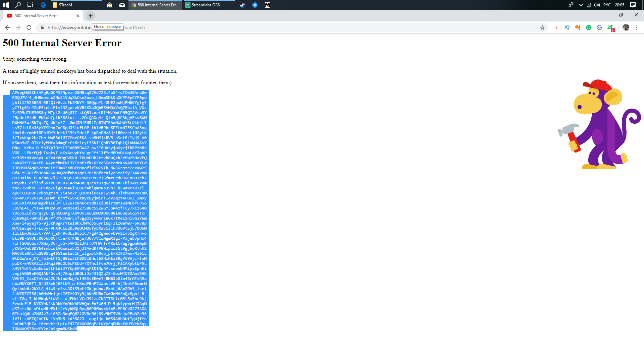Click the highly trained monkeys sentence

(x=90, y=71)
